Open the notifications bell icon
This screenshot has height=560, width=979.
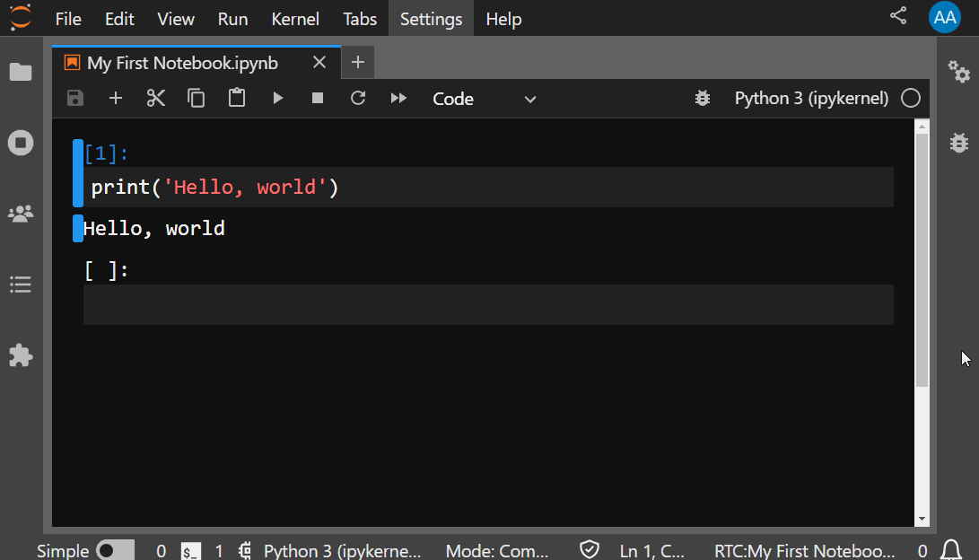[951, 550]
